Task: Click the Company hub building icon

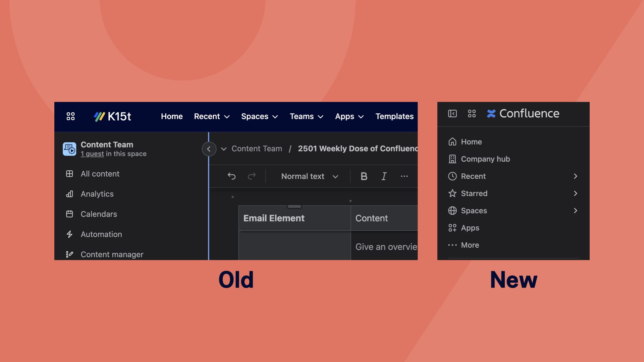Action: point(452,159)
